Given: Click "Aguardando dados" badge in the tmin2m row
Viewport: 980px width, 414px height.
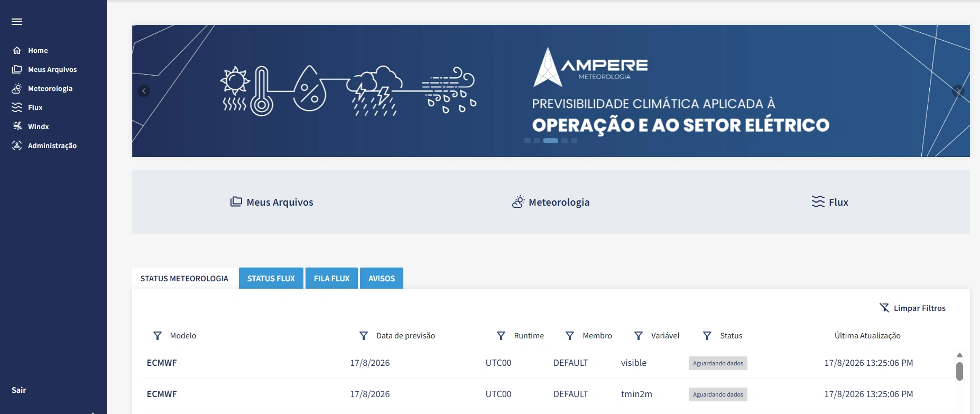Looking at the screenshot, I should (718, 394).
